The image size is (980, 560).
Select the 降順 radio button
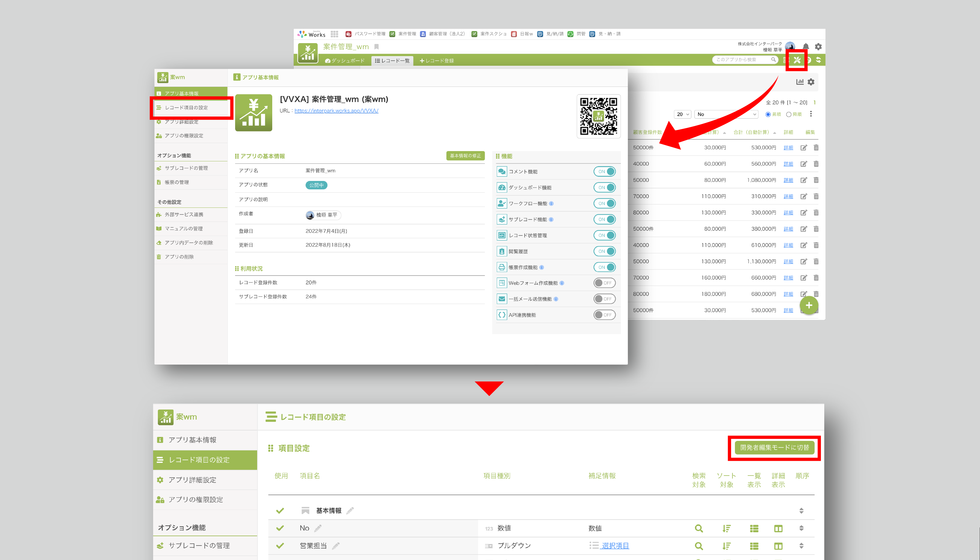tap(788, 115)
